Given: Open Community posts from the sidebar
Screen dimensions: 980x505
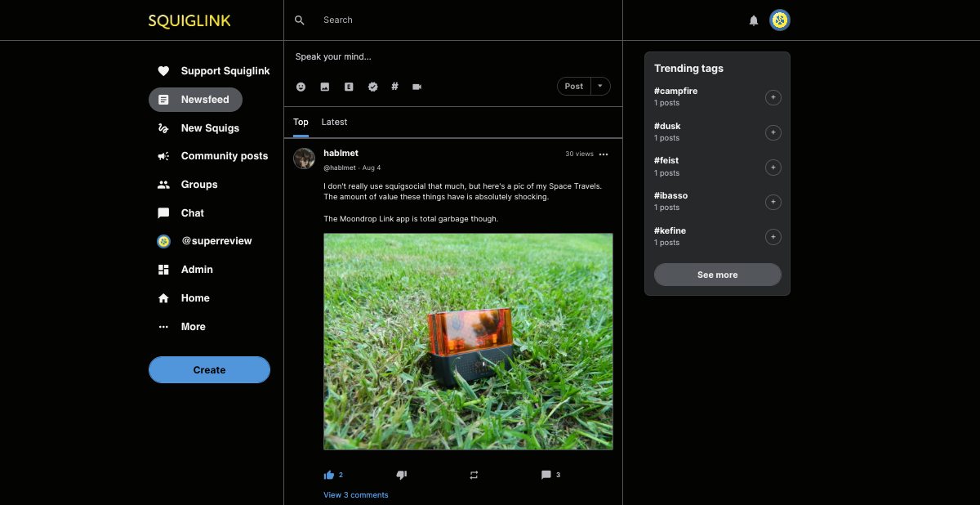Looking at the screenshot, I should 224,156.
